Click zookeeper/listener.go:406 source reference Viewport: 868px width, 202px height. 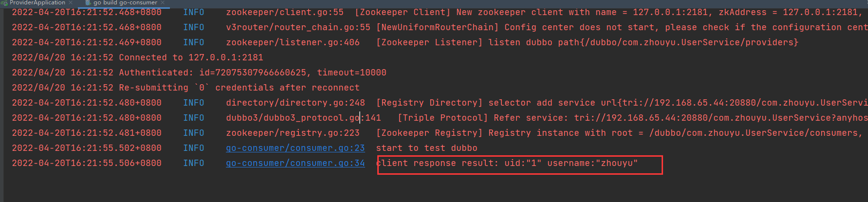293,42
